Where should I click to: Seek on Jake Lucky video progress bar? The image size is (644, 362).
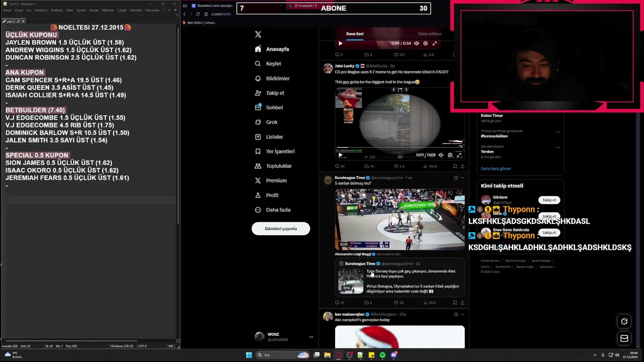point(399,148)
